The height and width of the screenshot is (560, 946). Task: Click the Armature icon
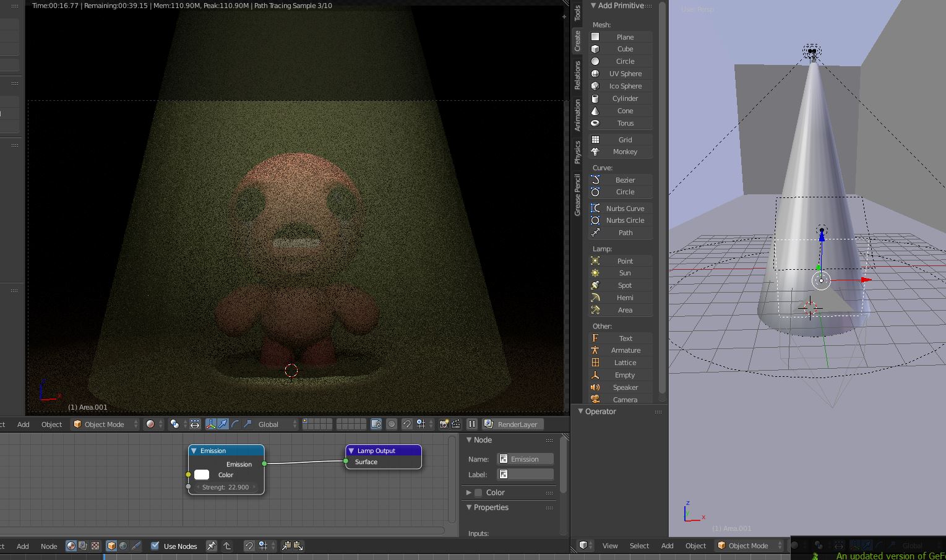pyautogui.click(x=595, y=350)
